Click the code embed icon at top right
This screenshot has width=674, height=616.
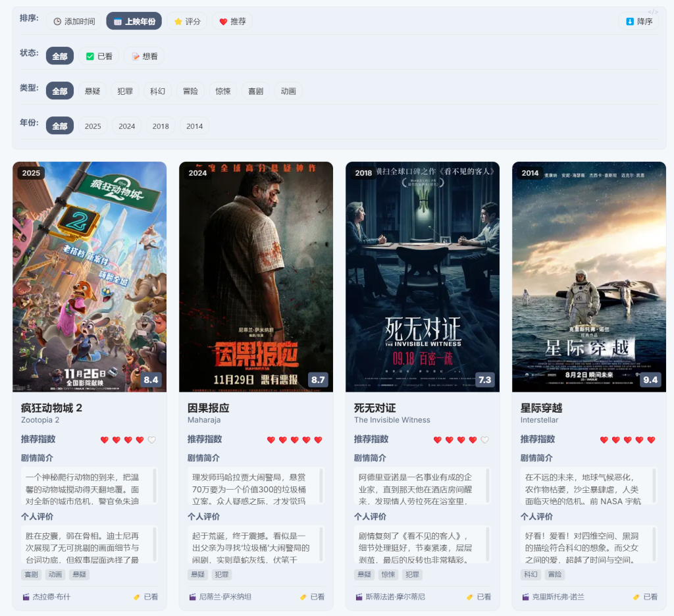(x=653, y=12)
